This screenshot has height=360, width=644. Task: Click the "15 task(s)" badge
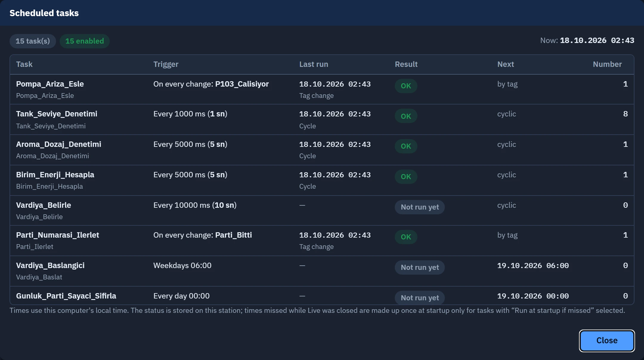[33, 41]
